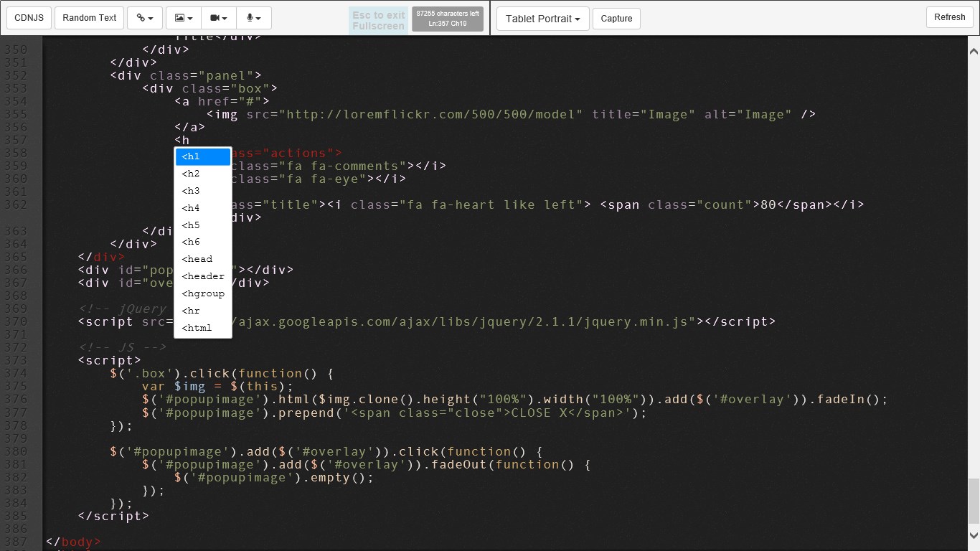Open the microphone audio dropdown
This screenshot has height=551, width=980.
(254, 18)
